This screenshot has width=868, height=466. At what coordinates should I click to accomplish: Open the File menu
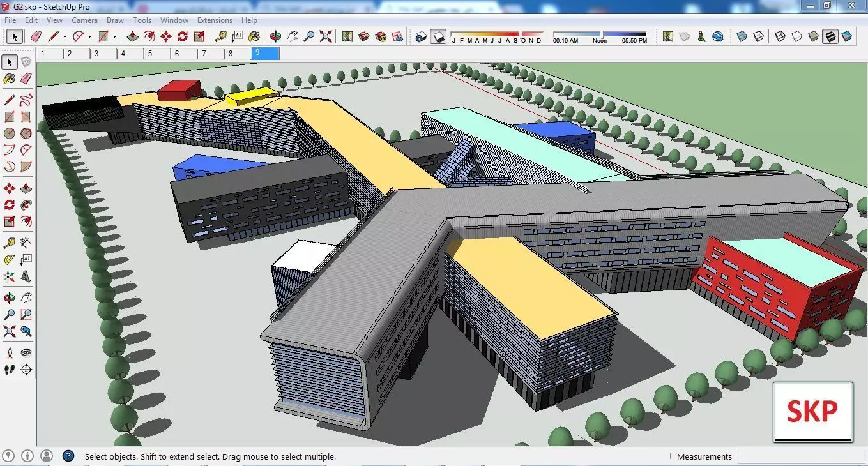coord(10,20)
